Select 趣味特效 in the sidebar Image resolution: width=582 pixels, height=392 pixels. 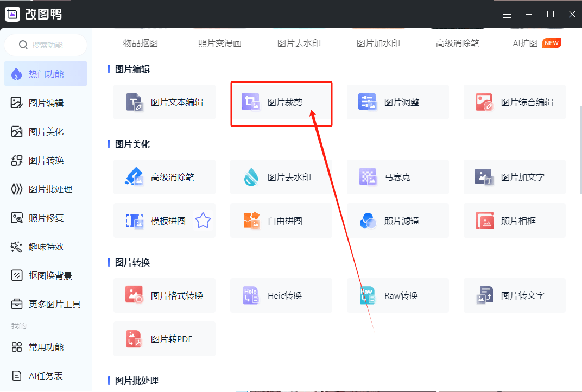[46, 247]
